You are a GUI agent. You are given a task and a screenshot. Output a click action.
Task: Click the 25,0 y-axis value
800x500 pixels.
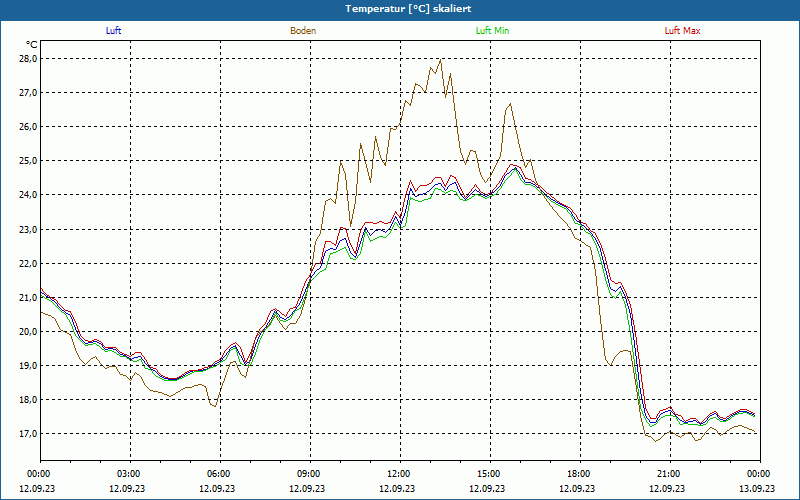pyautogui.click(x=29, y=161)
